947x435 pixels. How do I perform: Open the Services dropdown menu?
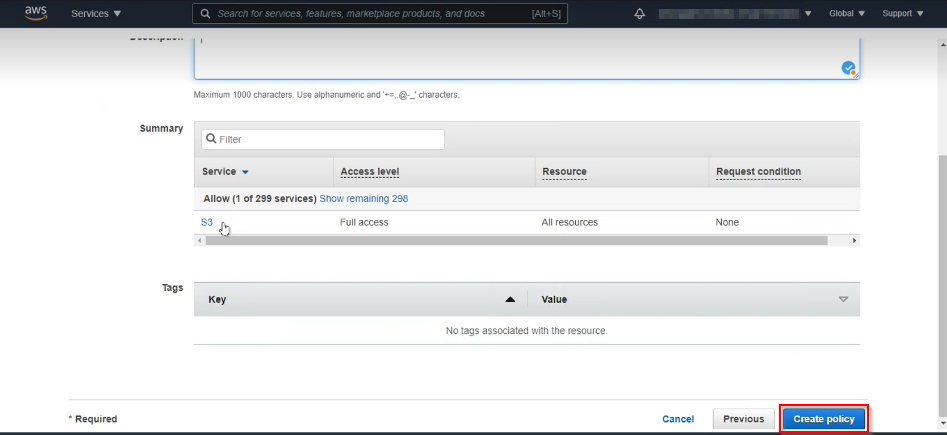tap(96, 13)
